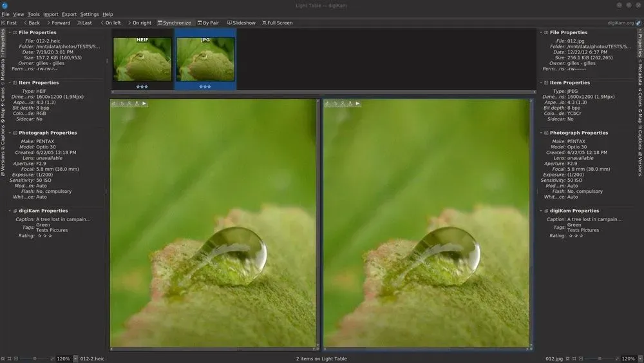The width and height of the screenshot is (644, 363).
Task: Open the right sidebar Map tab
Action: [x=640, y=117]
